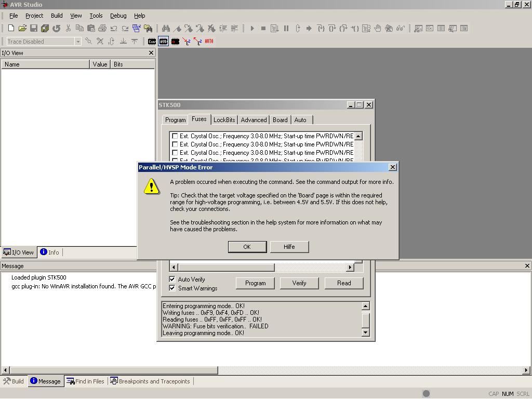Click the STK500 output log scroll-down arrow
Viewport: 532px width, 399px height.
coord(365,332)
